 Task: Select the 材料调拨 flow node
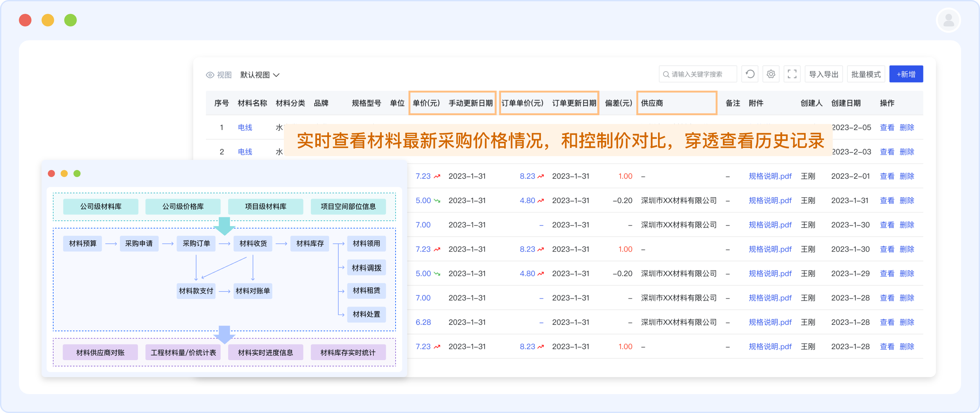366,268
